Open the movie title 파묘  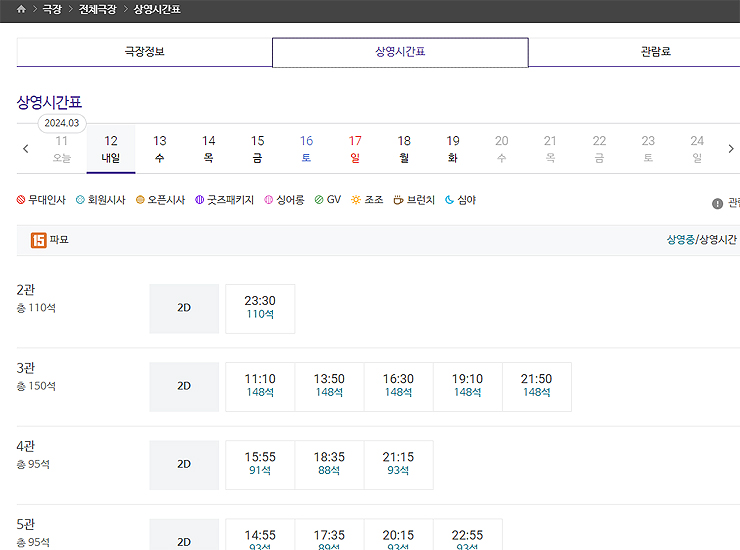[x=59, y=239]
